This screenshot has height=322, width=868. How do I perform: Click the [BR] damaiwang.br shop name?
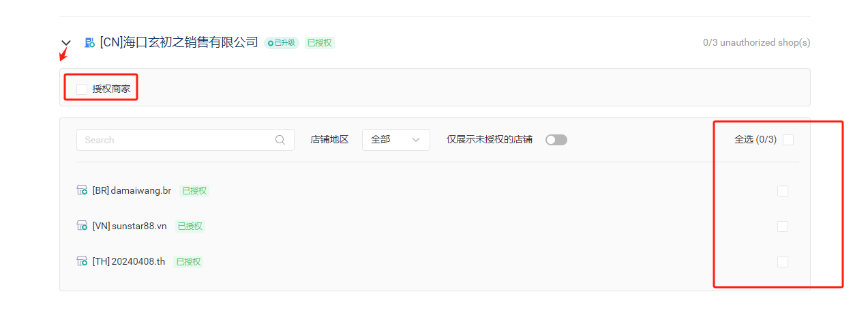pos(132,191)
